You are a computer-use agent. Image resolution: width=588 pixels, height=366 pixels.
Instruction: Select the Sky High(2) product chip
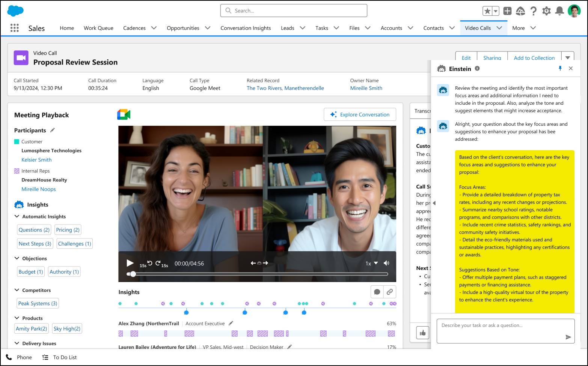coord(67,328)
